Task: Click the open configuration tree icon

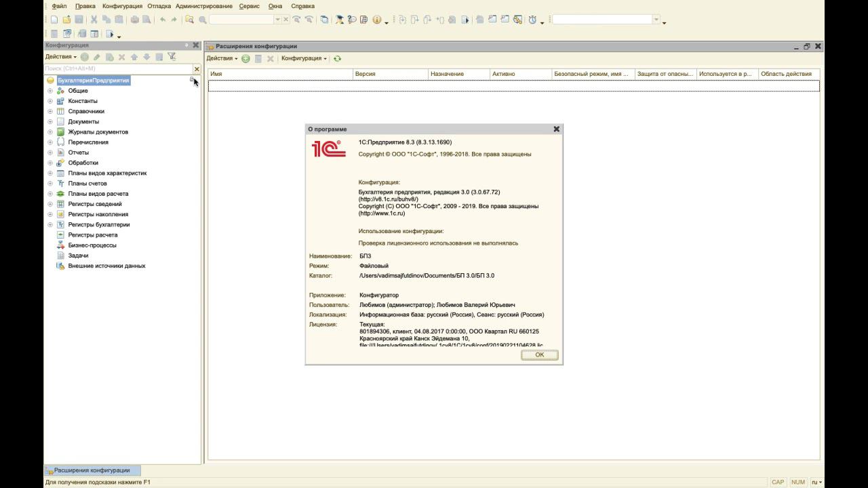Action: [x=67, y=34]
